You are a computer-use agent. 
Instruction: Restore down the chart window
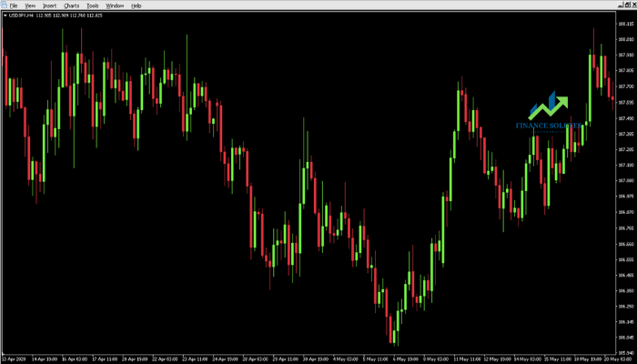click(627, 5)
